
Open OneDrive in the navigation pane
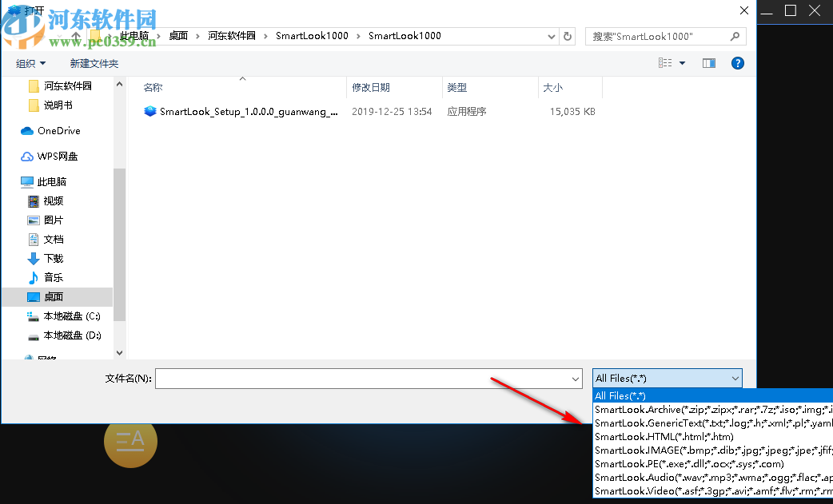coord(59,130)
